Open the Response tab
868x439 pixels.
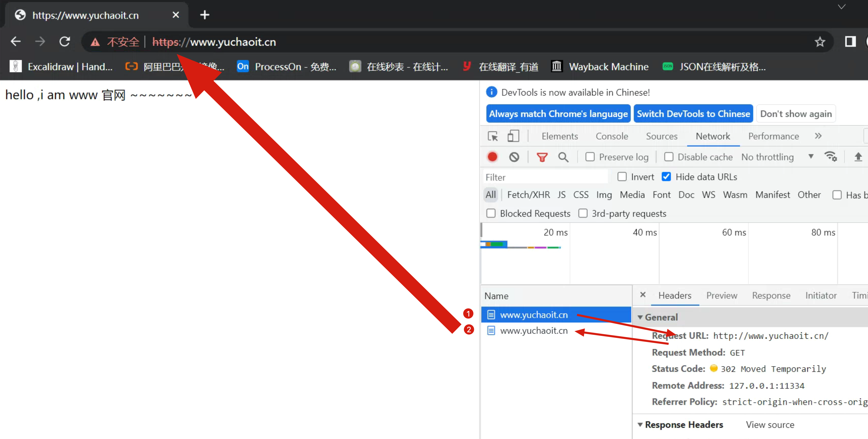tap(771, 296)
